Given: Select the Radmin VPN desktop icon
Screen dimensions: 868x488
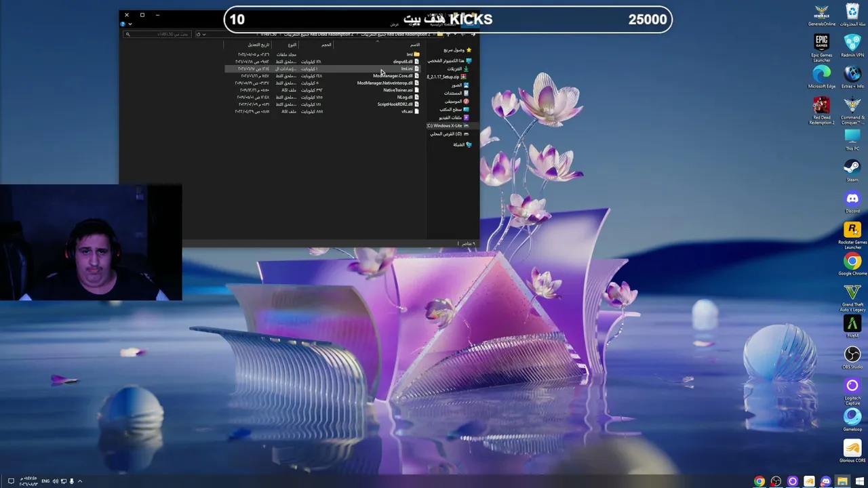Looking at the screenshot, I should (x=852, y=46).
